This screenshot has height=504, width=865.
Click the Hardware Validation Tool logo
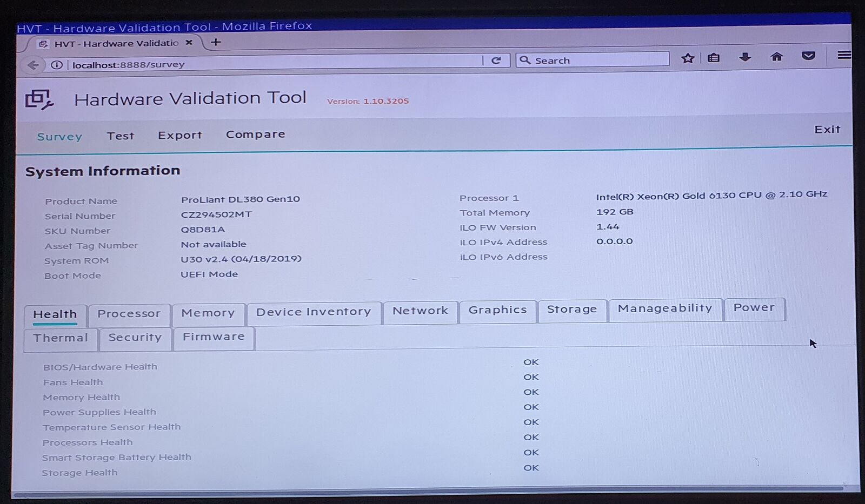pos(39,99)
